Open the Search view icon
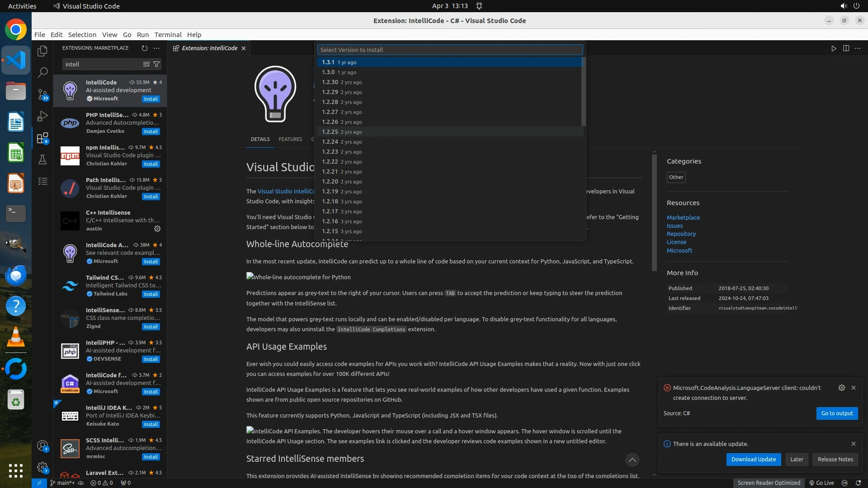Screen dimensions: 868x488 tap(42, 72)
